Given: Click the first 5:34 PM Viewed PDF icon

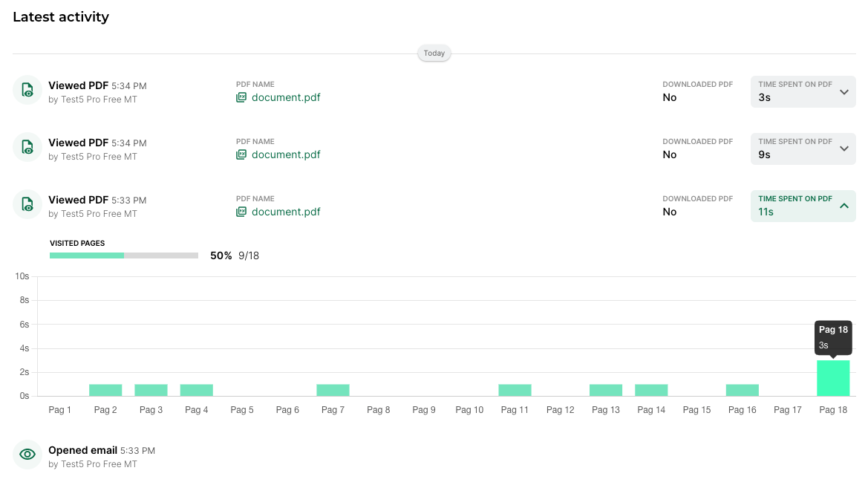Looking at the screenshot, I should pos(27,90).
